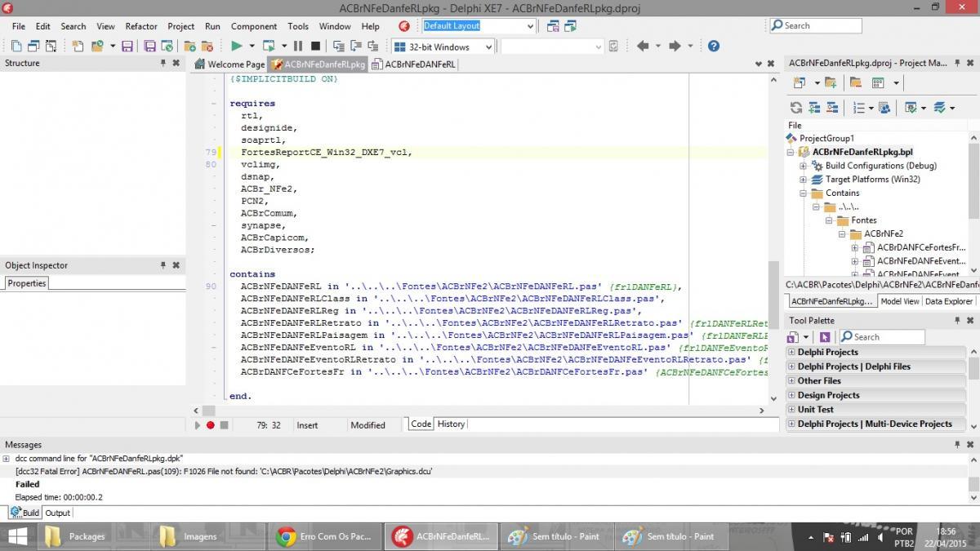980x551 pixels.
Task: Click the red macro record button below editor
Action: [210, 424]
